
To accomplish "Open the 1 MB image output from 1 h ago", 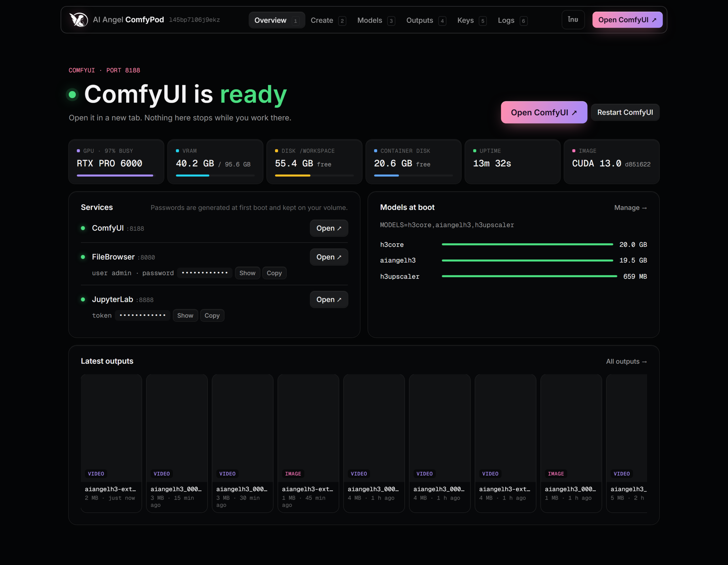I will tap(571, 443).
